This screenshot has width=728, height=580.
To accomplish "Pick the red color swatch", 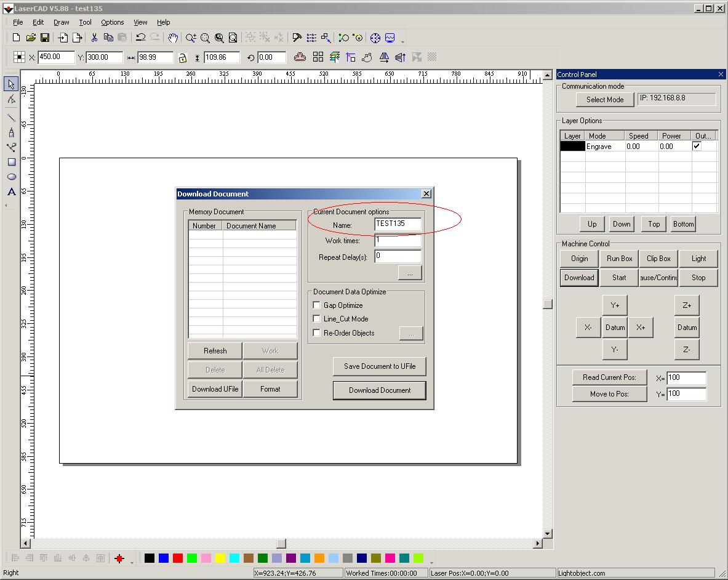I will click(x=177, y=558).
